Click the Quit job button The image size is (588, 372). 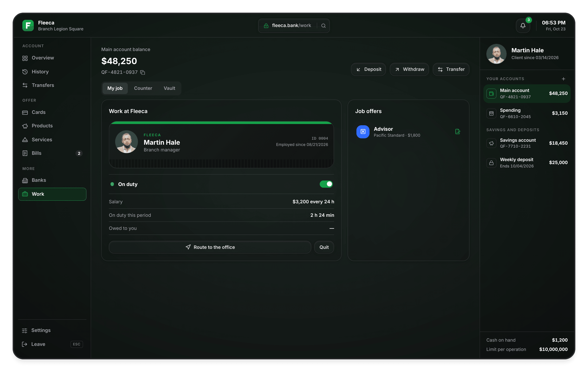pos(324,247)
